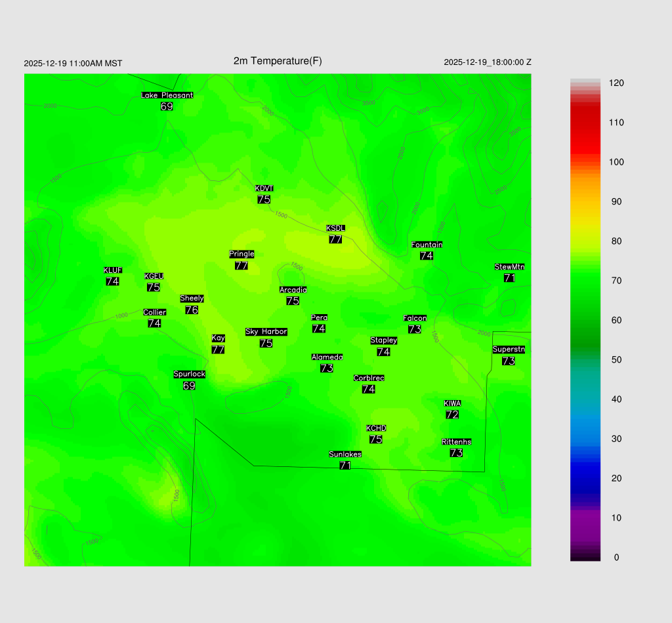The width and height of the screenshot is (672, 623).
Task: Select the Fountain station label
Action: coord(427,245)
